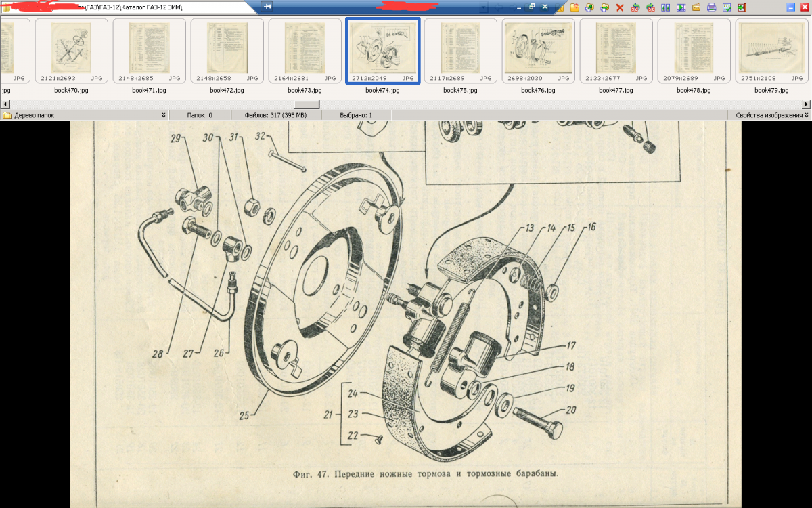This screenshot has width=812, height=508.
Task: Open the compare images tool
Action: pyautogui.click(x=666, y=7)
